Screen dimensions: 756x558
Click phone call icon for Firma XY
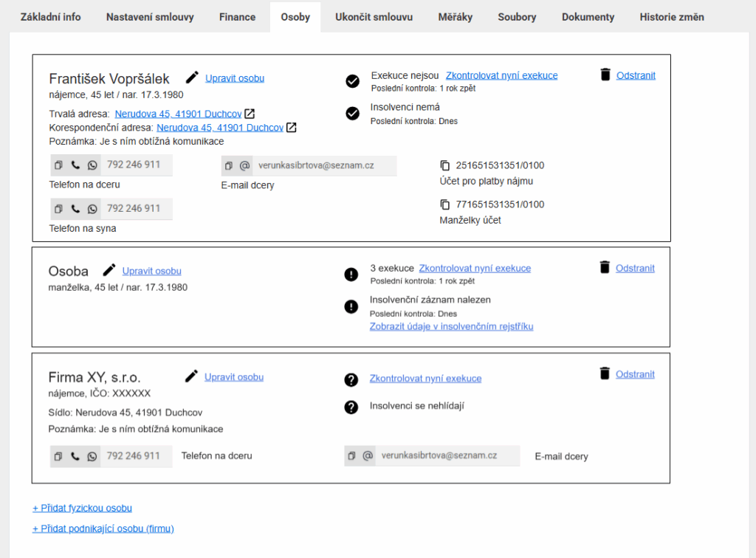coord(75,456)
